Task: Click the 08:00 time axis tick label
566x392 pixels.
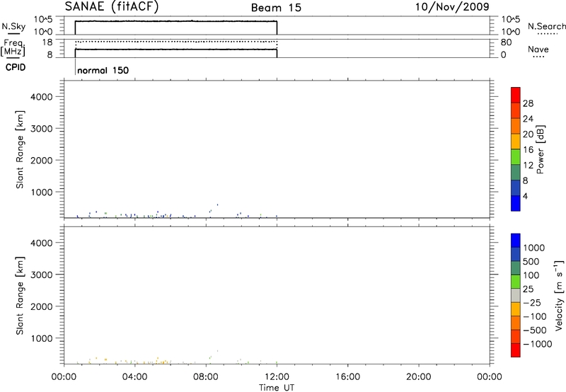Action: [x=206, y=377]
